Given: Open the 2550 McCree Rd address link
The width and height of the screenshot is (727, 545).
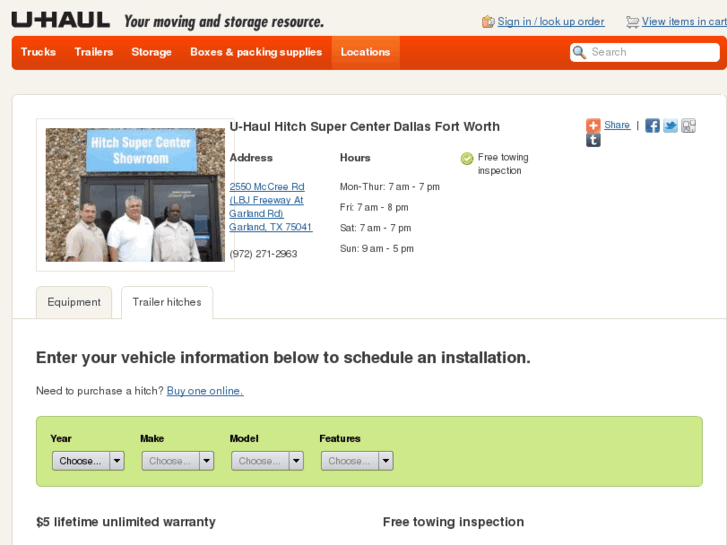Looking at the screenshot, I should [271, 207].
